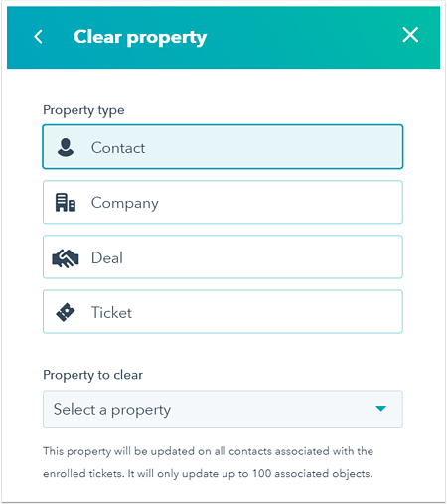
Task: Click the word Contact in the first option
Action: pyautogui.click(x=118, y=148)
